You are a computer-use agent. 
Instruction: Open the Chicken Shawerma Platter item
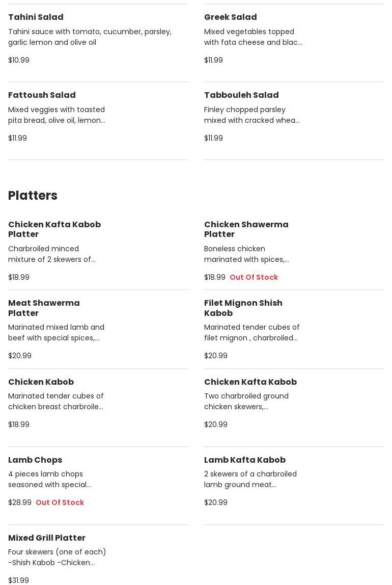pyautogui.click(x=246, y=229)
